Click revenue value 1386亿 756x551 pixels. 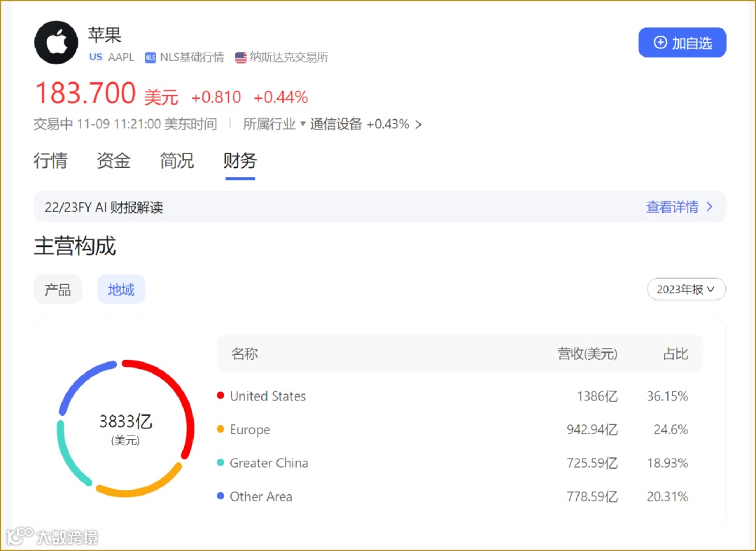point(597,396)
